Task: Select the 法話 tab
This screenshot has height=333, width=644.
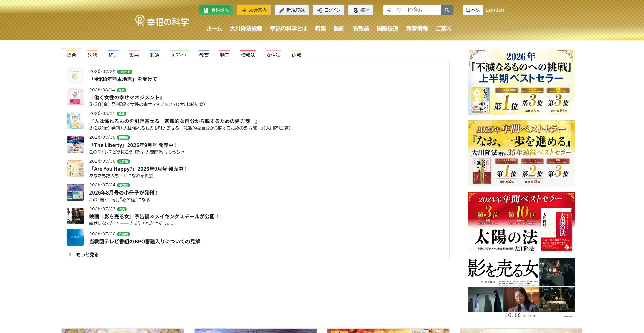Action: pyautogui.click(x=92, y=55)
